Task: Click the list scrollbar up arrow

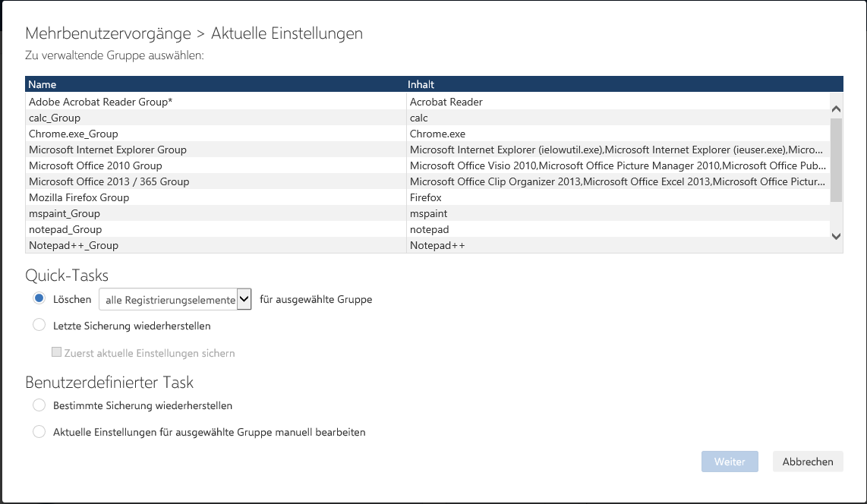Action: pyautogui.click(x=836, y=109)
